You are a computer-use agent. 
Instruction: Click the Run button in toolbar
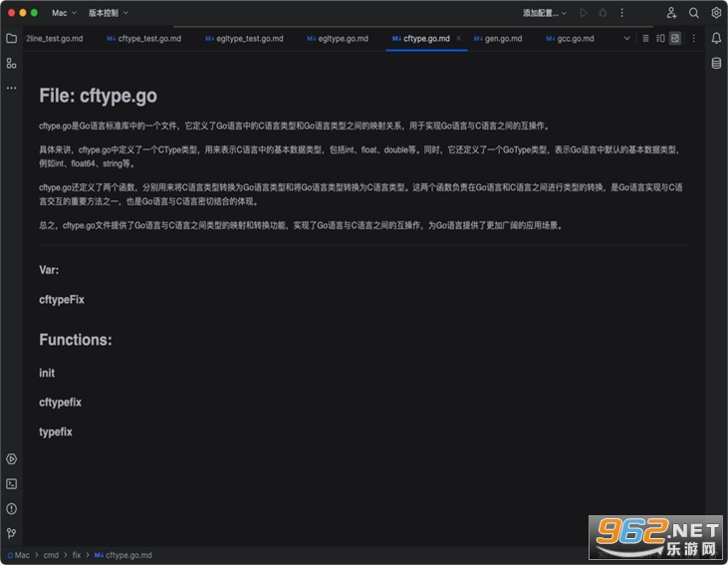[584, 13]
